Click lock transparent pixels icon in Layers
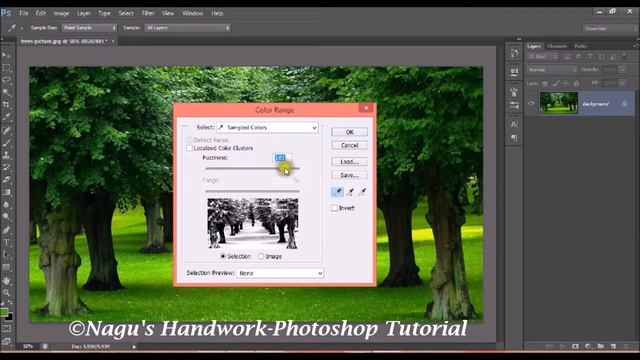The image size is (640, 360). (545, 83)
